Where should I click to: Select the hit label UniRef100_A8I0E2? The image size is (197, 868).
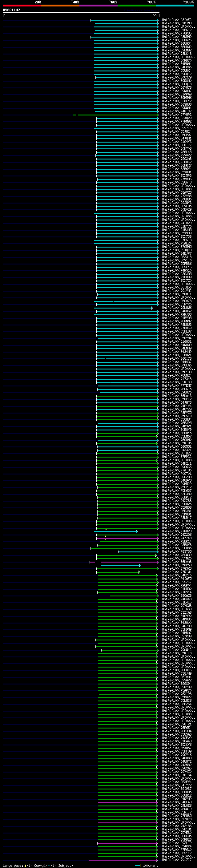pyautogui.click(x=177, y=20)
